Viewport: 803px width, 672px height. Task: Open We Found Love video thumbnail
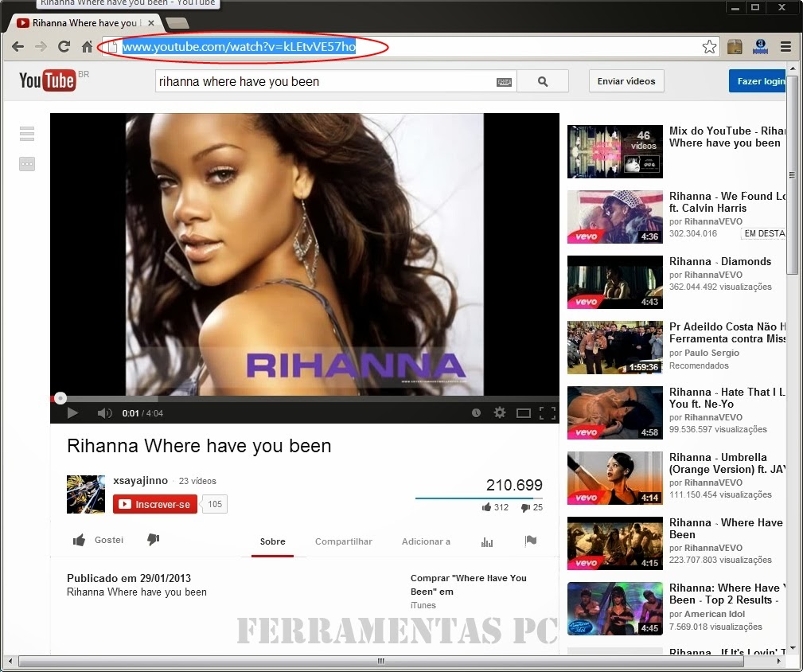coord(615,217)
